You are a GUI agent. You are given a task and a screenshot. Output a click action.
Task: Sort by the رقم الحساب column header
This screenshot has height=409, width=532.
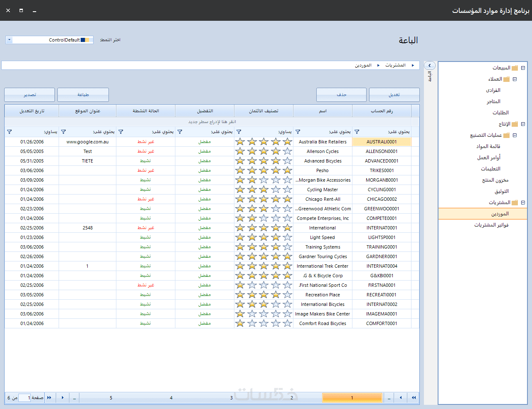(382, 111)
